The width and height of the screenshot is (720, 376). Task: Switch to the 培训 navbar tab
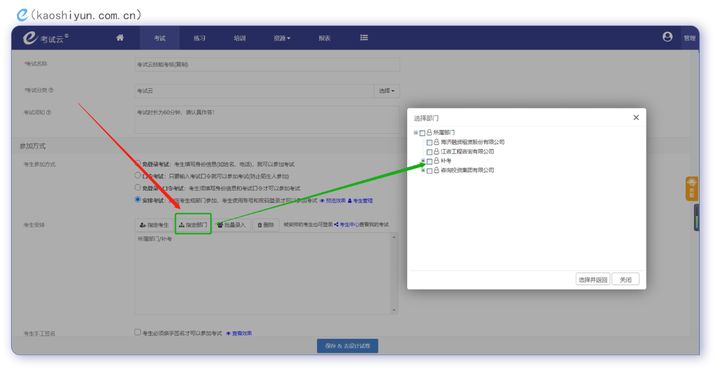[x=239, y=38]
